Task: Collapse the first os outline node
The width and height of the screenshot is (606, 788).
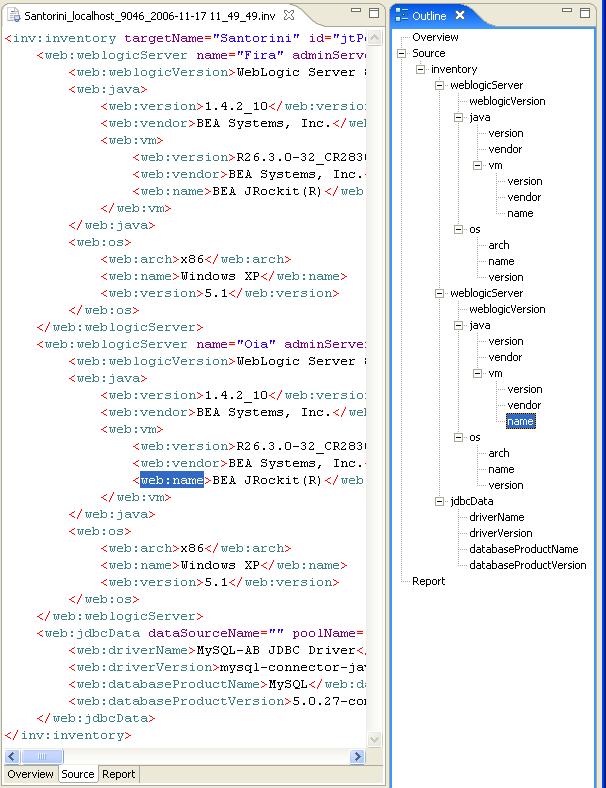Action: click(458, 230)
